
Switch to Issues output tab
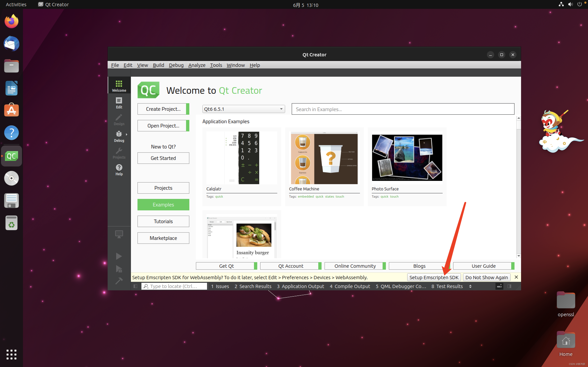pyautogui.click(x=220, y=286)
